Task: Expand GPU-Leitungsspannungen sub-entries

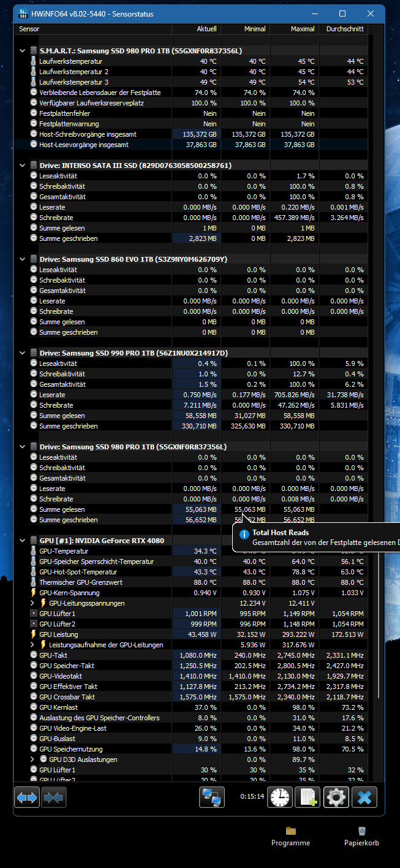Action: point(33,603)
